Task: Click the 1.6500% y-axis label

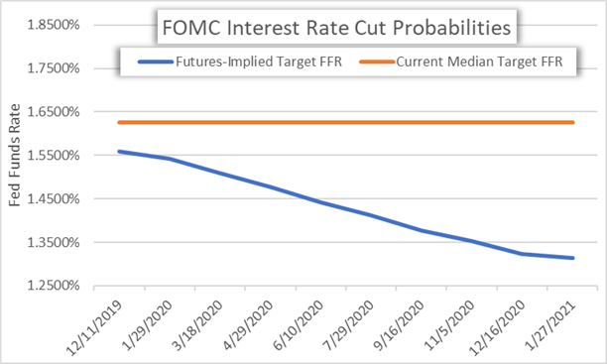Action: coord(53,112)
